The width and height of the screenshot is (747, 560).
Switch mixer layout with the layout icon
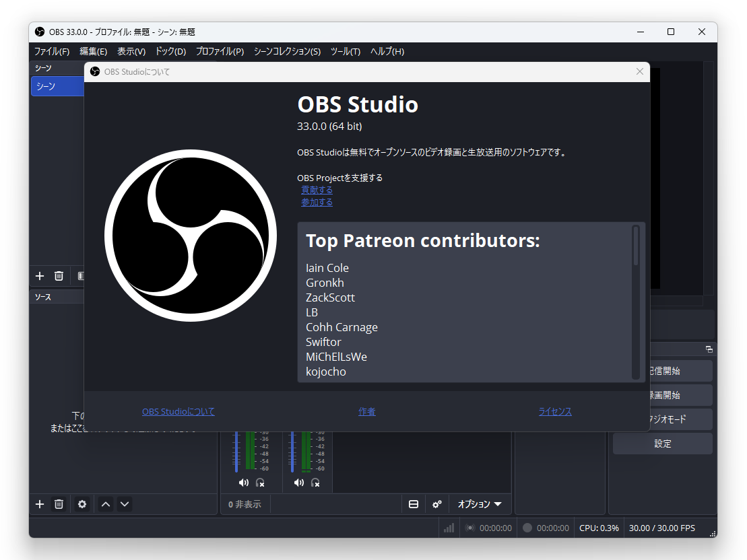(x=414, y=504)
